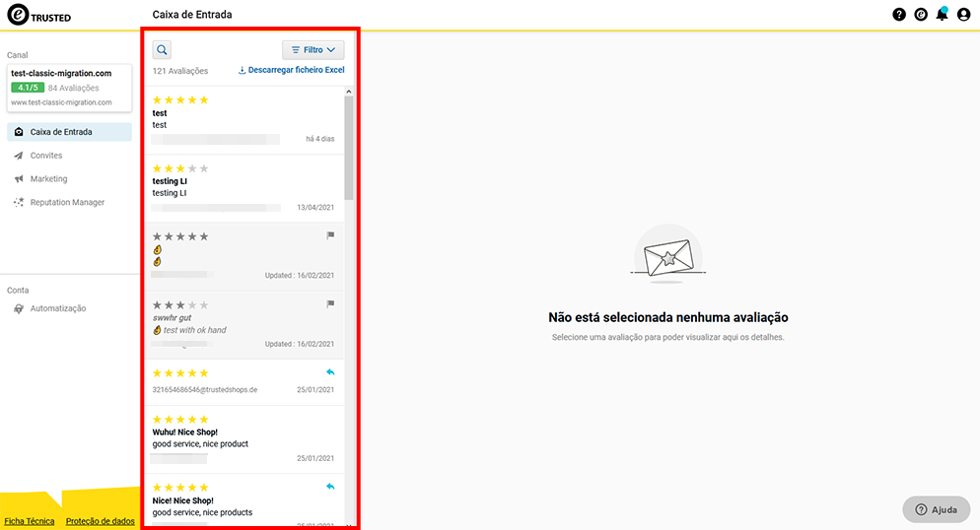980x530 pixels.
Task: Open the notifications bell
Action: point(942,14)
